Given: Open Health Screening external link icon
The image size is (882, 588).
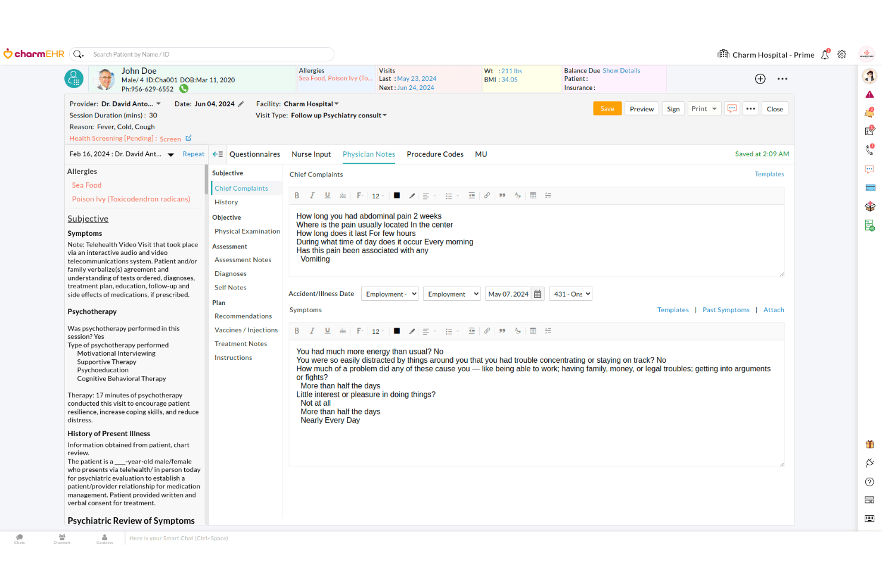Looking at the screenshot, I should 188,138.
